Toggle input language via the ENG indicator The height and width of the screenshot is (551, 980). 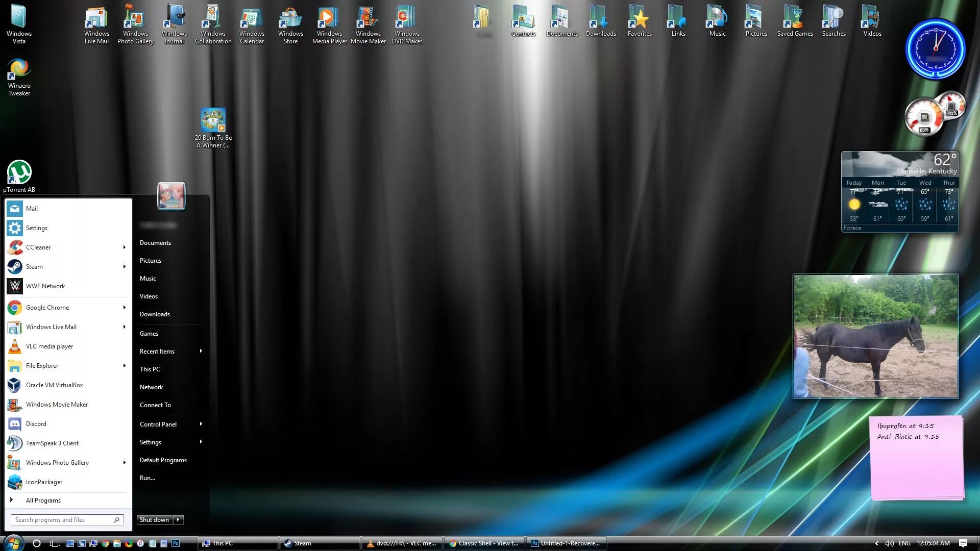pyautogui.click(x=904, y=543)
